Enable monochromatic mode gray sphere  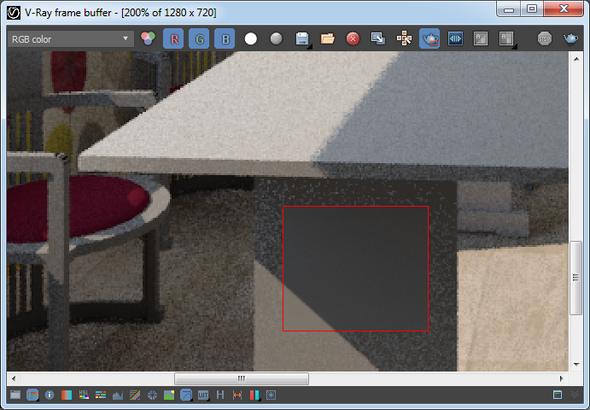(x=276, y=39)
